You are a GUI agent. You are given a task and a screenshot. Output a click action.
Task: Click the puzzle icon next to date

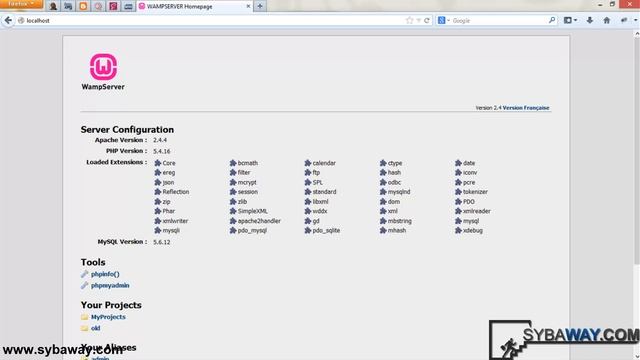(458, 163)
